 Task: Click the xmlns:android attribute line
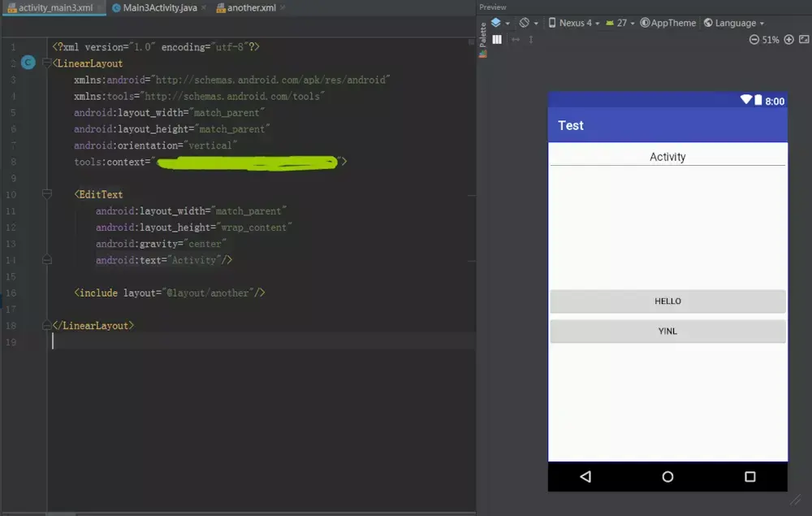click(x=232, y=80)
